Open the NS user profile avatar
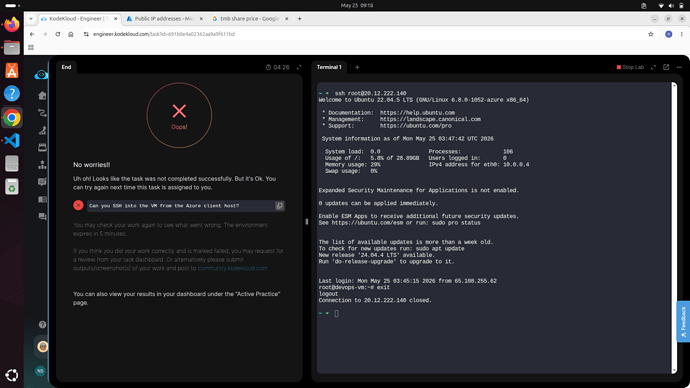Image resolution: width=690 pixels, height=388 pixels. pyautogui.click(x=40, y=371)
